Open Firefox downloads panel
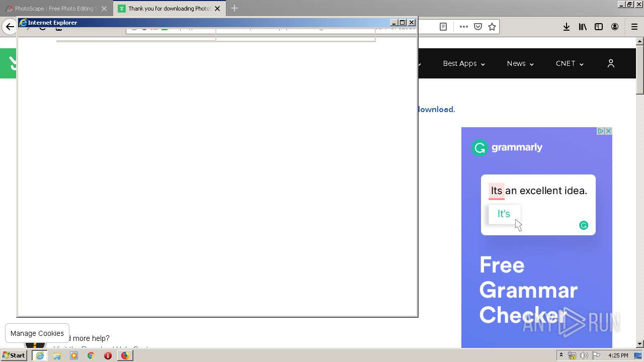Viewport: 644px width, 362px height. (567, 27)
